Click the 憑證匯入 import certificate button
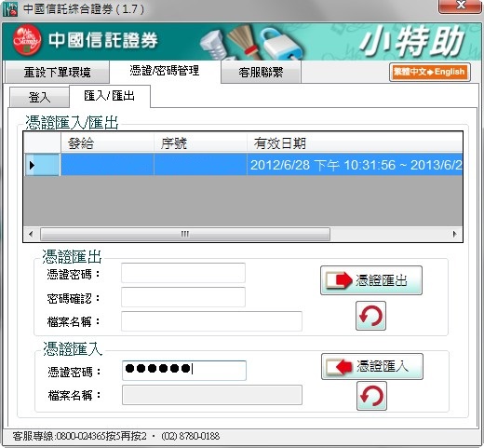The image size is (484, 448). click(x=372, y=366)
